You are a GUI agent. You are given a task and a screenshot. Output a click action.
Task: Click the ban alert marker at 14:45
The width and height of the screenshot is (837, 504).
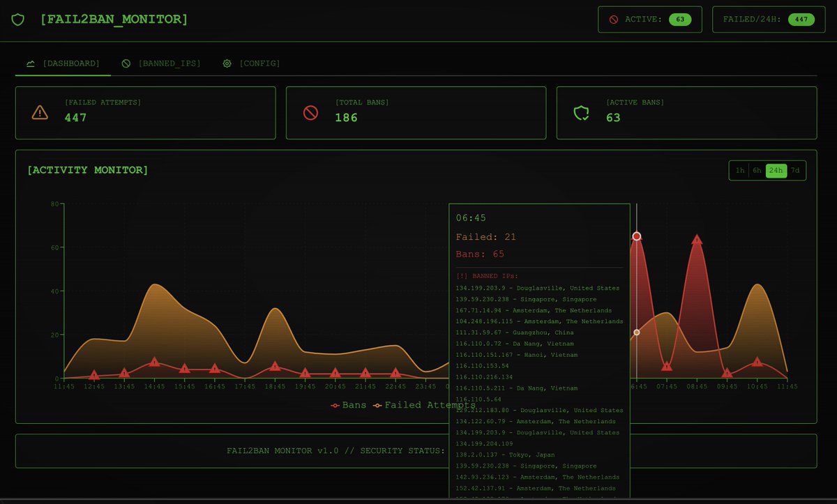(154, 362)
